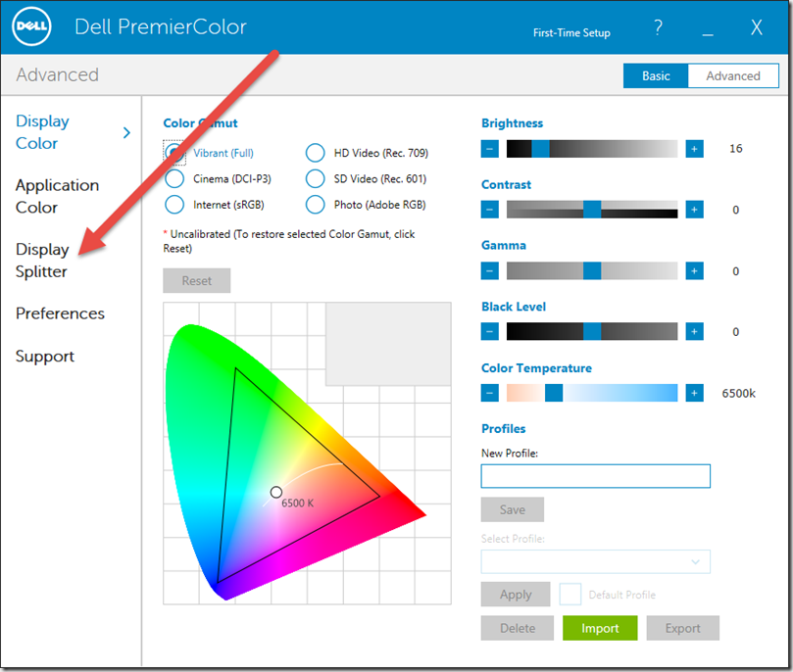The height and width of the screenshot is (672, 793).
Task: Click the Brightness slider track
Action: click(x=592, y=149)
